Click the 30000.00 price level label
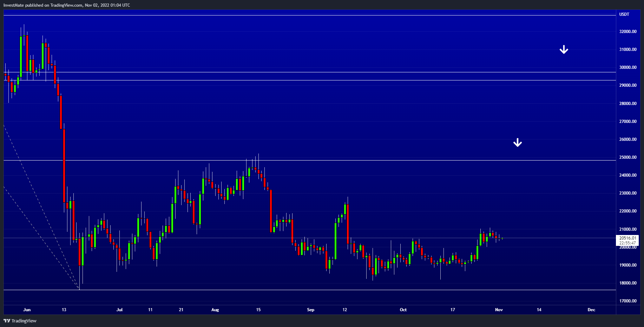 pos(628,67)
